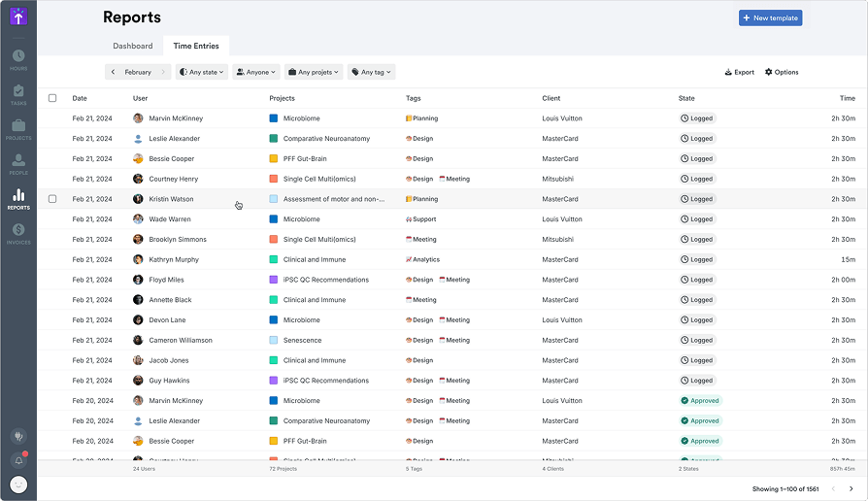The image size is (868, 501).
Task: Open the Any projets filter dropdown
Action: [314, 72]
